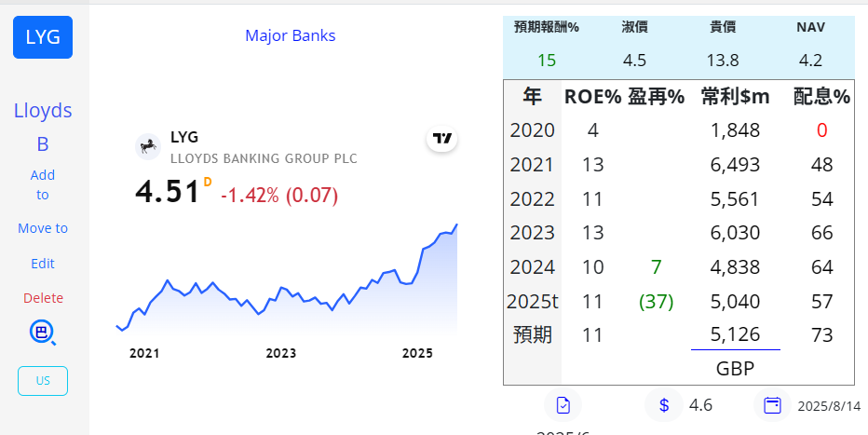Click the green (37) reinvestment cell

(656, 302)
